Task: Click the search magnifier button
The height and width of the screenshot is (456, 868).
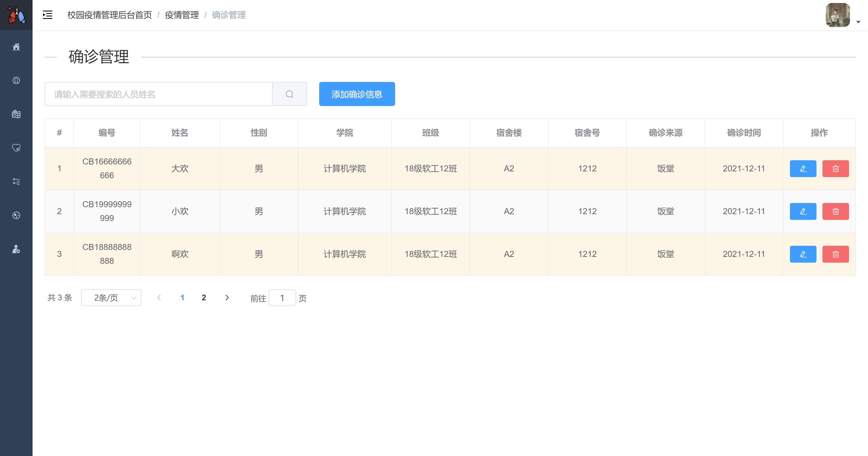Action: click(x=289, y=94)
